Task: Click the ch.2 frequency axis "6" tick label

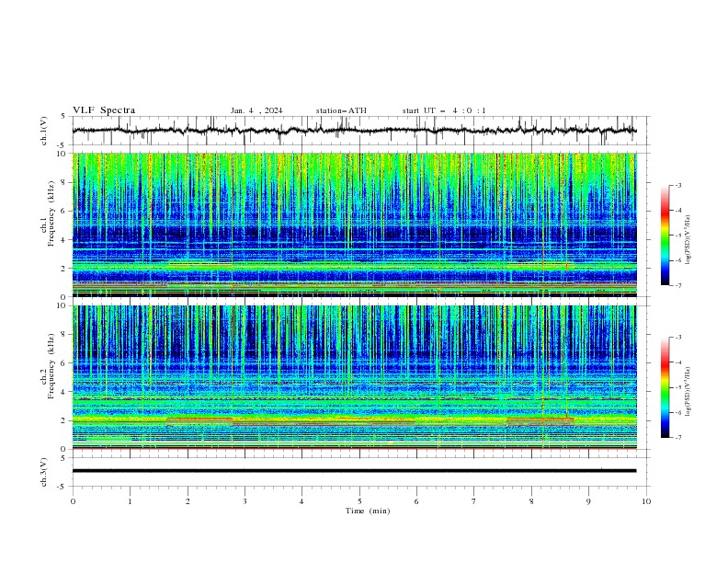Action: pos(63,363)
